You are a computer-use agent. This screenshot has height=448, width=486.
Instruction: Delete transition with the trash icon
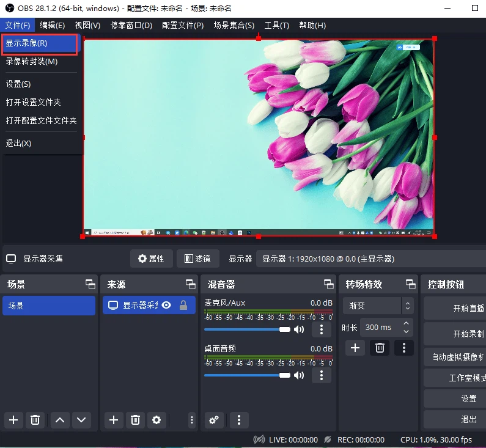[380, 348]
